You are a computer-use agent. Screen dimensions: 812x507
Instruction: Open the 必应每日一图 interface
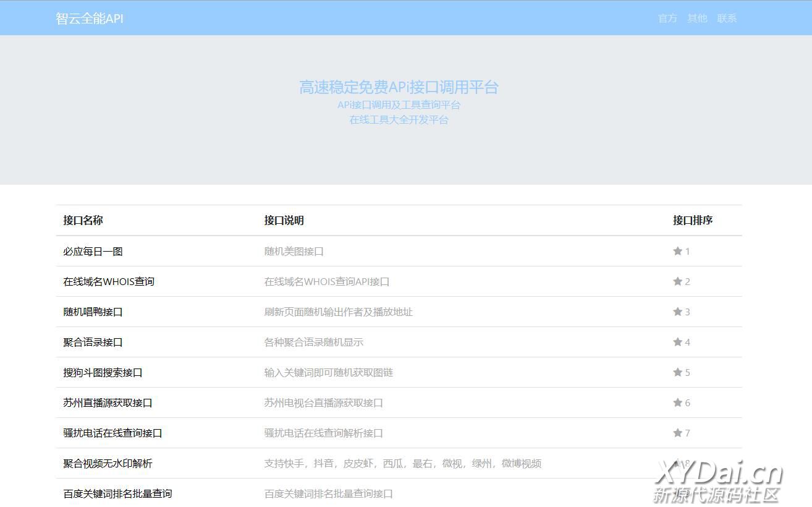[93, 252]
